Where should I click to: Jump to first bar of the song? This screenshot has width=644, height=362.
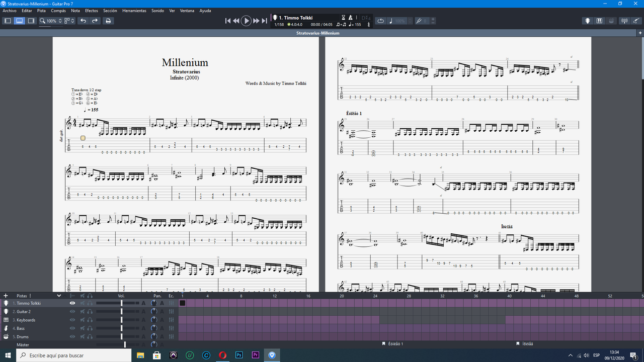[x=228, y=21]
